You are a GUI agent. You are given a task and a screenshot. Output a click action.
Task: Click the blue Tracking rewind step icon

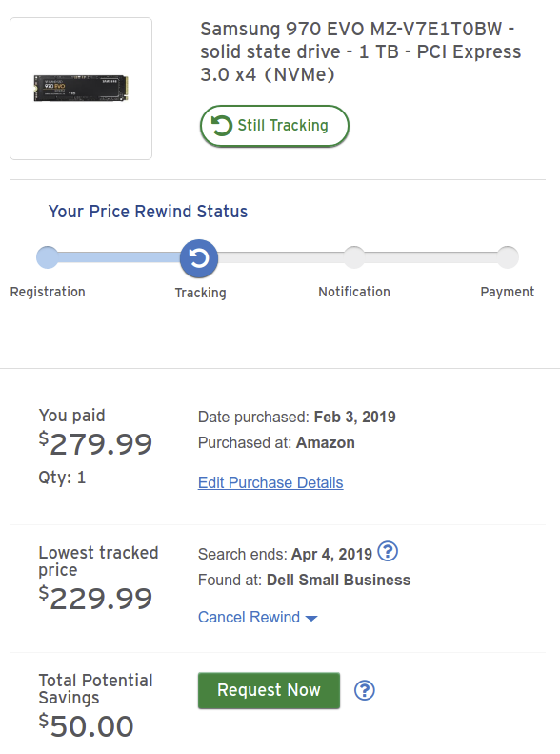click(199, 258)
